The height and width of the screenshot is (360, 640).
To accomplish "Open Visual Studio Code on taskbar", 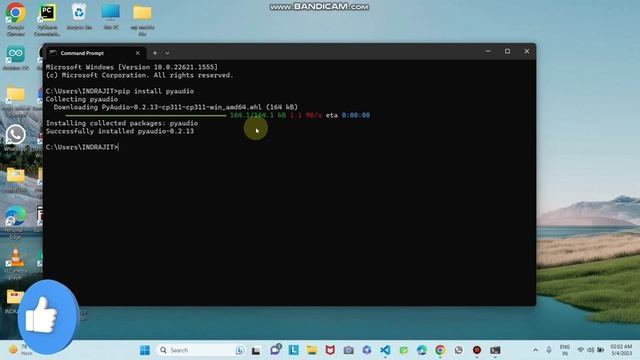I will pyautogui.click(x=385, y=350).
